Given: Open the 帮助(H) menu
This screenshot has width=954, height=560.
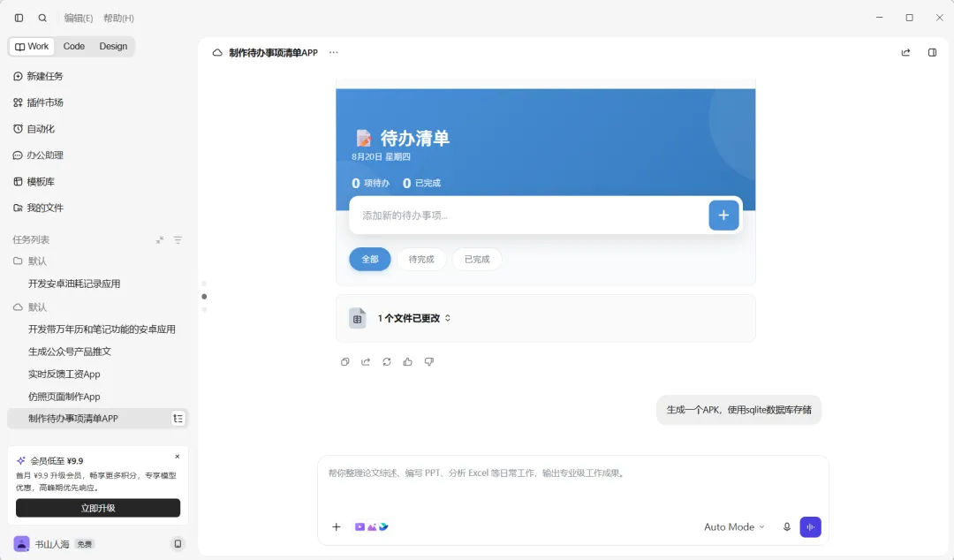Looking at the screenshot, I should (118, 19).
